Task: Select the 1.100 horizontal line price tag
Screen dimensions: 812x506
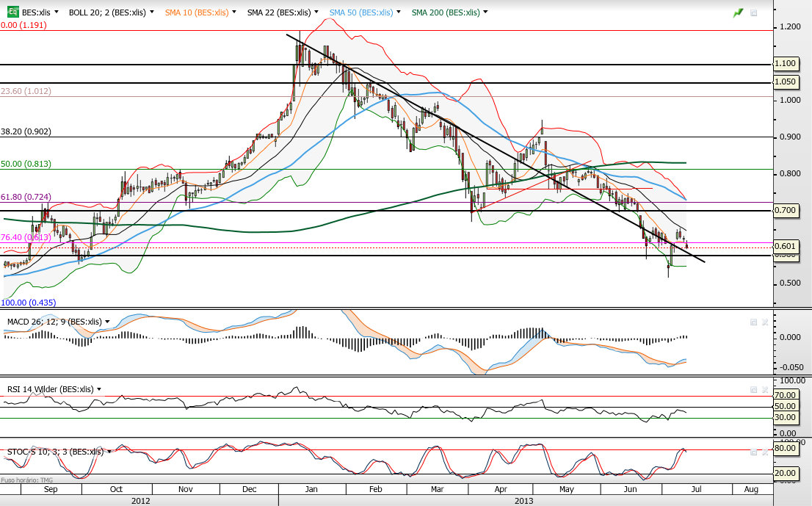Action: click(x=785, y=63)
